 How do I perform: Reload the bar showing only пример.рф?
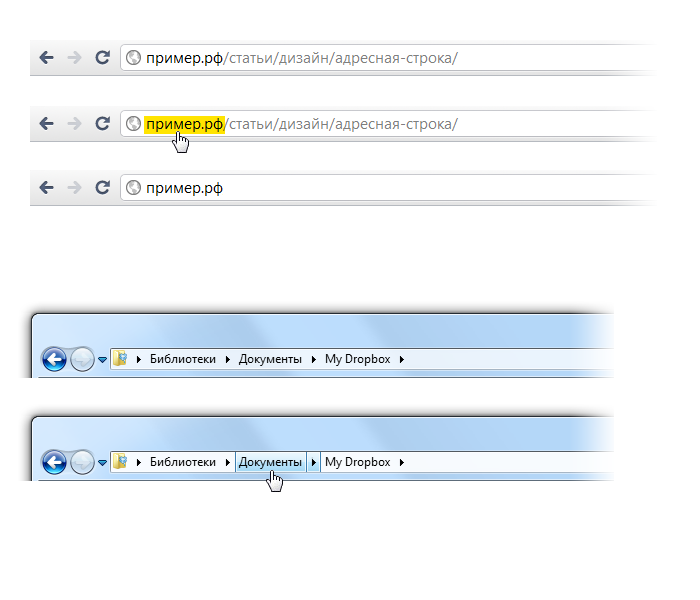(x=102, y=187)
